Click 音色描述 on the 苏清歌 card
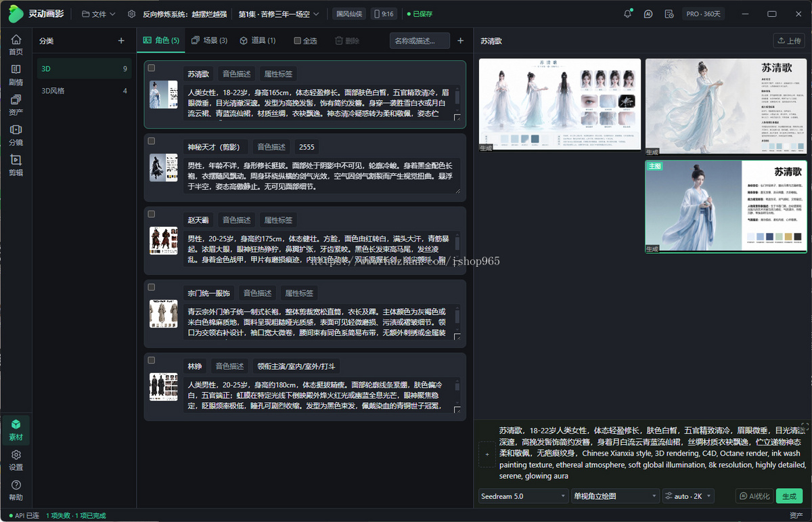Screen dimensions: 812x522 236,74
